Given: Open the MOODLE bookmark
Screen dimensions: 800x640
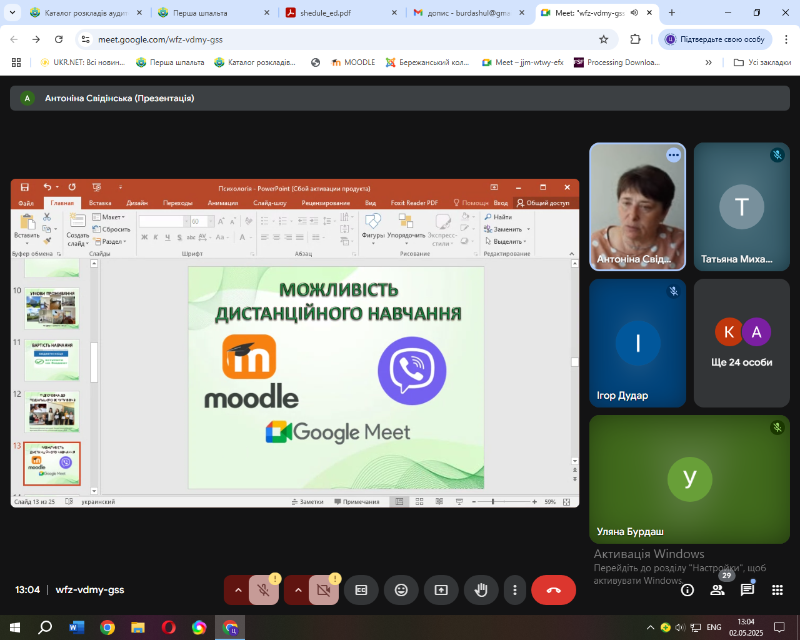Looking at the screenshot, I should (352, 62).
